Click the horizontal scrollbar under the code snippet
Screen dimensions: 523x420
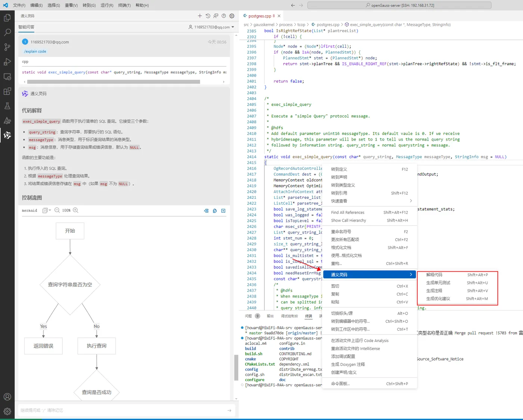pyautogui.click(x=113, y=81)
